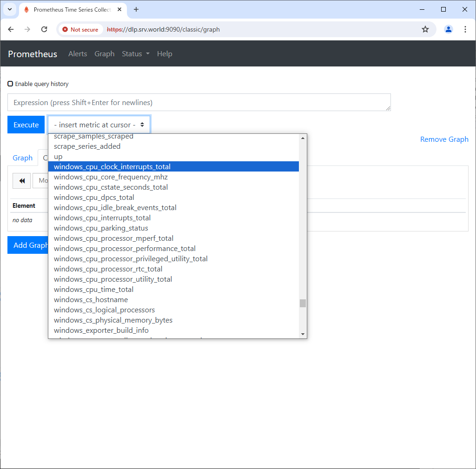476x469 pixels.
Task: Open the insert metric at cursor dropdown
Action: click(x=99, y=125)
